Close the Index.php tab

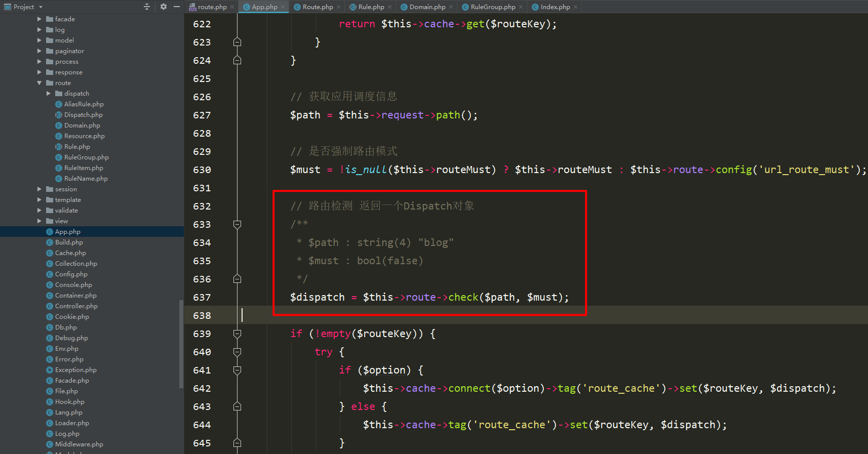(x=575, y=7)
